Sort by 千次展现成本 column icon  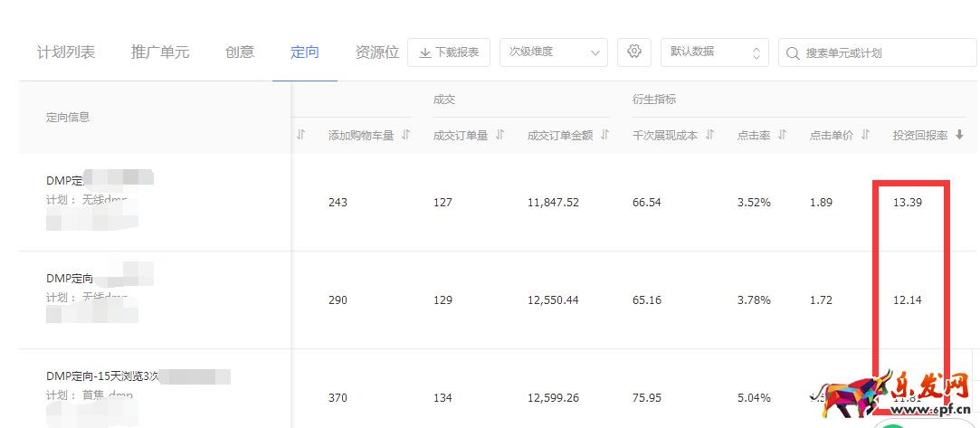coord(710,135)
